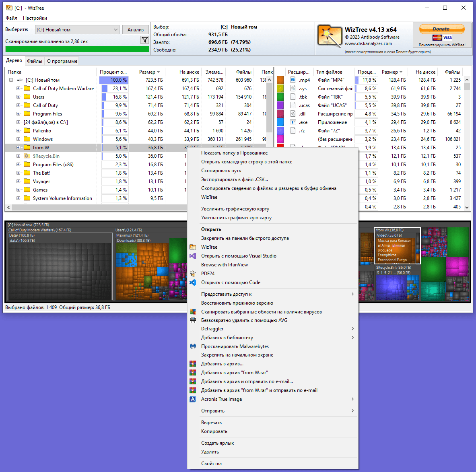The height and width of the screenshot is (472, 476).
Task: Click the Donate button
Action: [442, 29]
